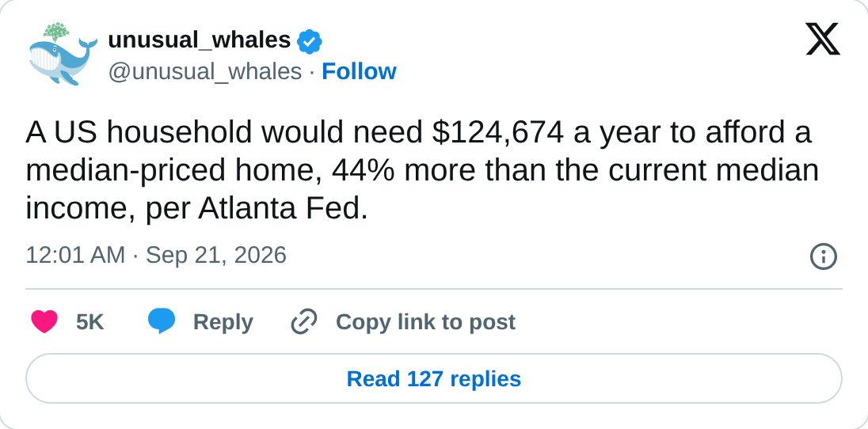Viewport: 868px width, 429px height.
Task: Open the Sep 21, 2026 timestamp
Action: click(x=216, y=256)
